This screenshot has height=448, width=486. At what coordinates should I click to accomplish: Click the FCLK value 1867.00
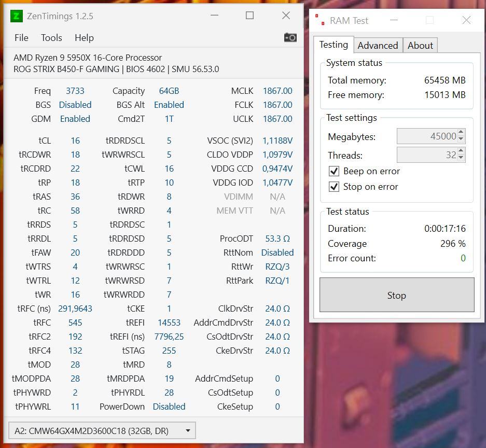tap(277, 105)
